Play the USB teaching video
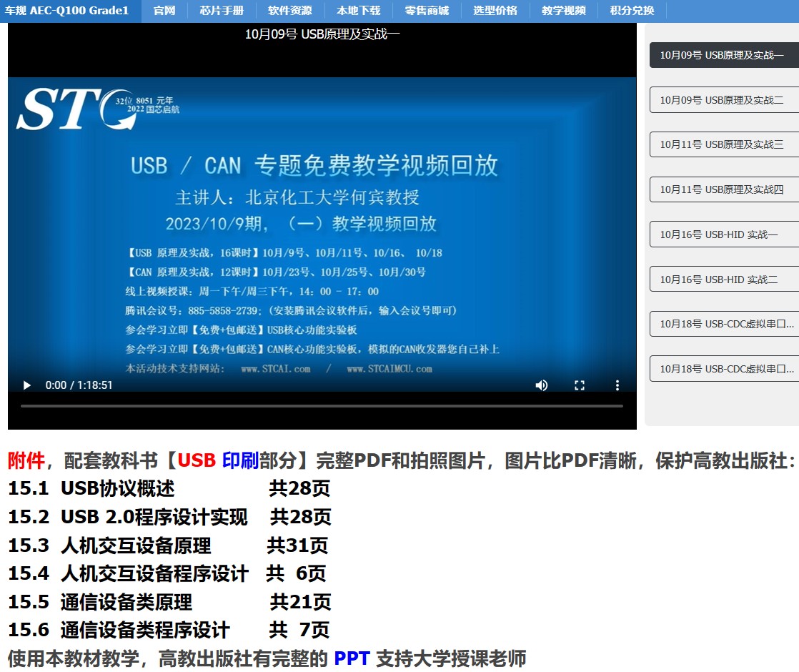Viewport: 799px width, 672px height. [x=27, y=385]
